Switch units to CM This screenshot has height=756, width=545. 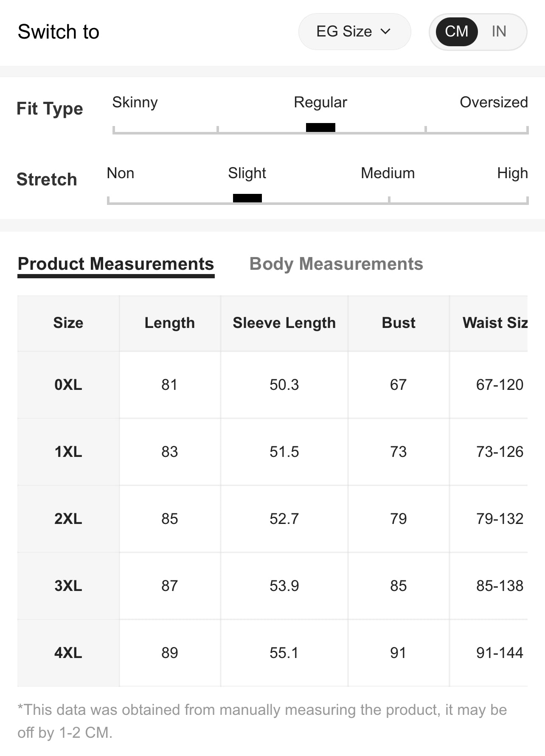point(456,31)
